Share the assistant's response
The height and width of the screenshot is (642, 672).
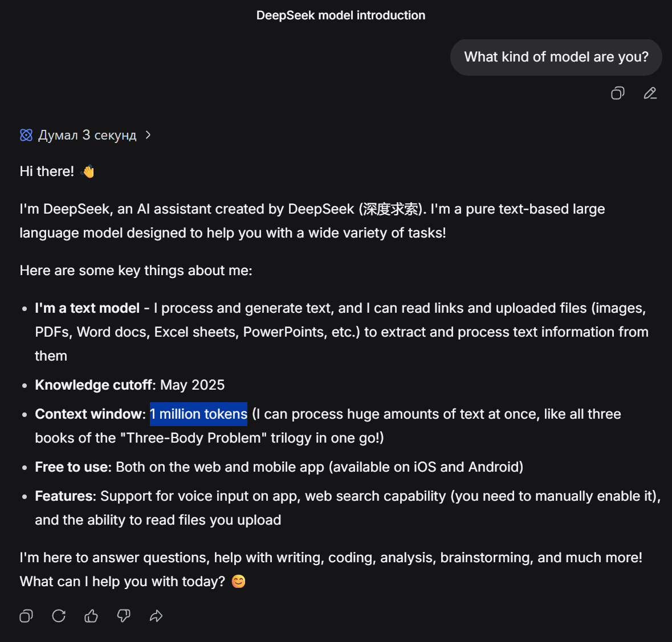point(156,616)
